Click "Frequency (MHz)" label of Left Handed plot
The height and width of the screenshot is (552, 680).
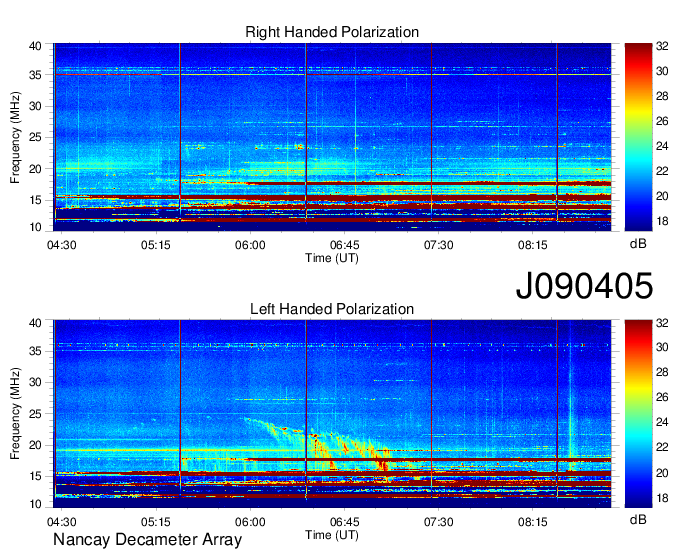pos(15,414)
